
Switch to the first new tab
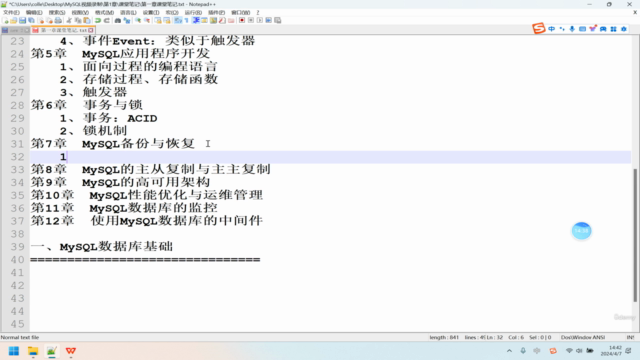pos(15,30)
